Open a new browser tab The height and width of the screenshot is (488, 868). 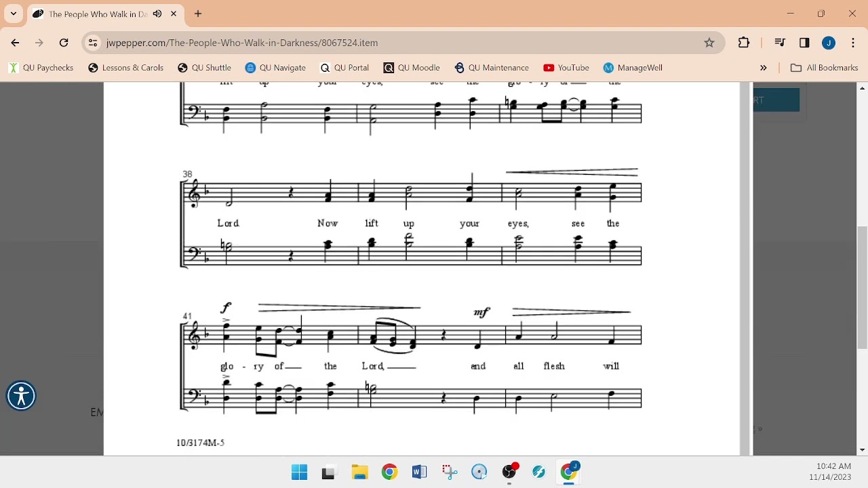pos(198,14)
